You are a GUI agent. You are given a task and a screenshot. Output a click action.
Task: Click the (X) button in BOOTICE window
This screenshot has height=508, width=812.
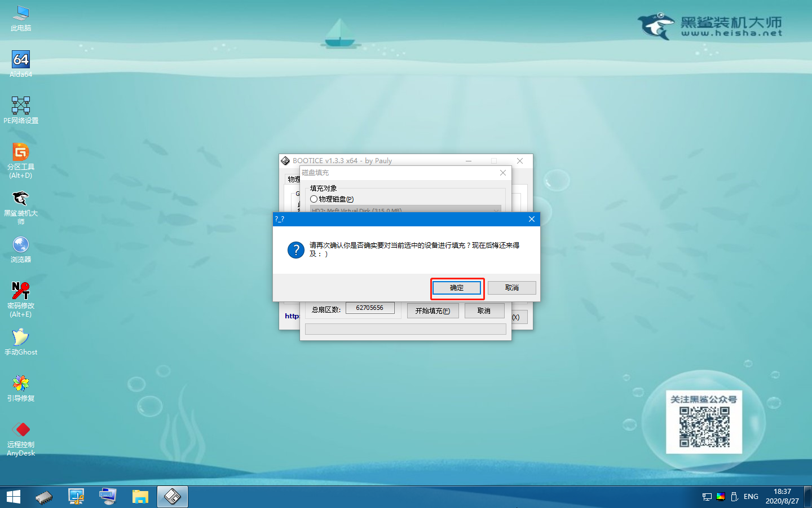tap(519, 317)
